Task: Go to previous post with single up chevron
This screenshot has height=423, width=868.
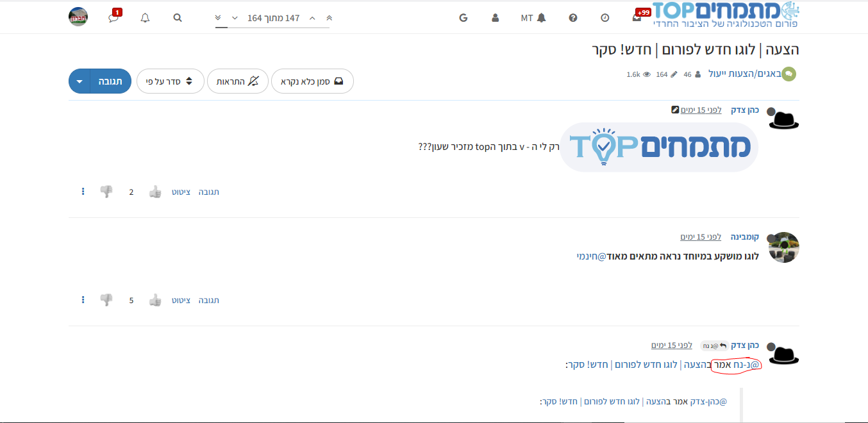Action: pyautogui.click(x=312, y=18)
